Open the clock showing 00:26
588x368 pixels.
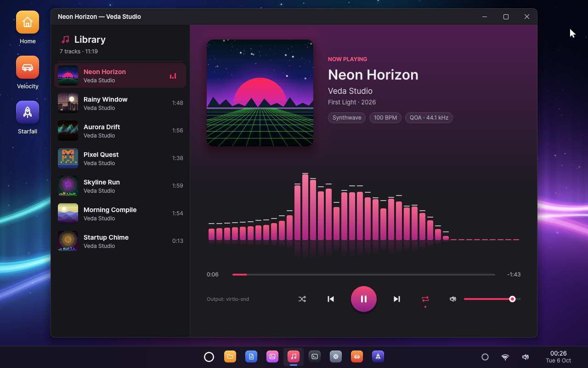tap(558, 357)
